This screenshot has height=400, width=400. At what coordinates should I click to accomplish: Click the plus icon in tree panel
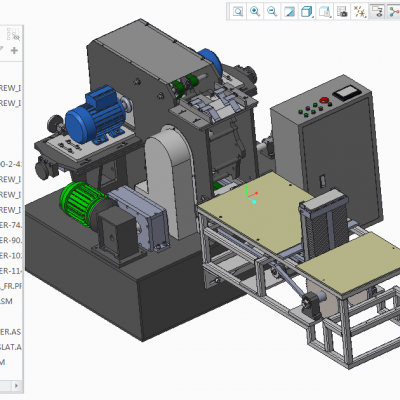tap(14, 51)
